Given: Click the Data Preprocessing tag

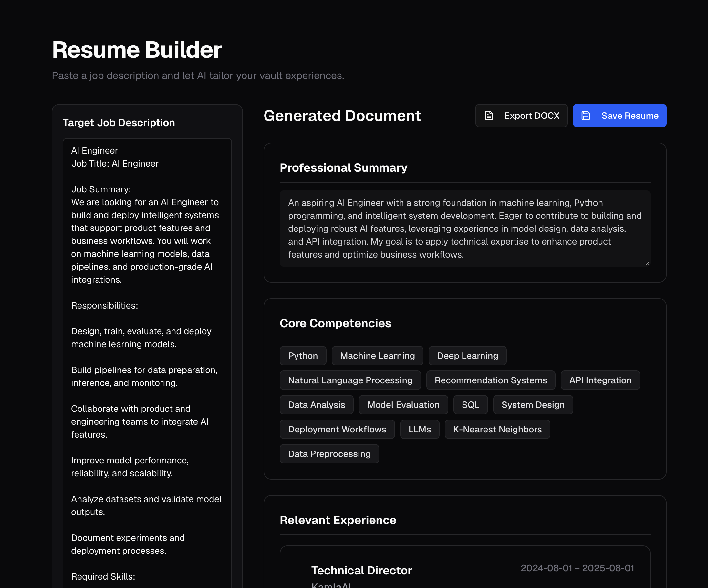Looking at the screenshot, I should 329,454.
